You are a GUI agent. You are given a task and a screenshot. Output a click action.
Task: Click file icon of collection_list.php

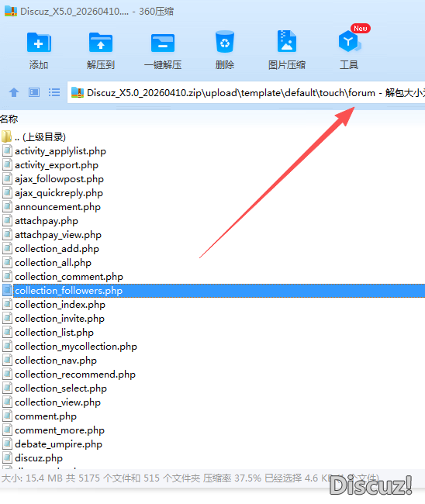pos(8,333)
